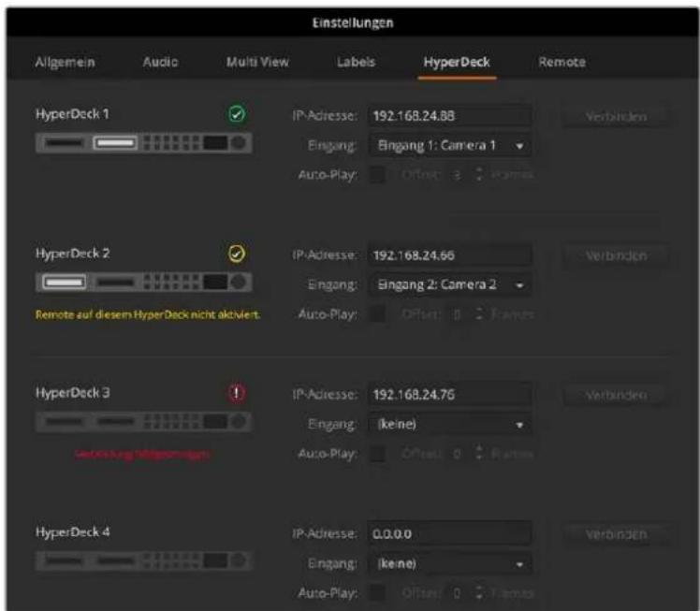Enable Auto-Play for HyperDeck 1
This screenshot has width=700, height=611.
pos(377,175)
